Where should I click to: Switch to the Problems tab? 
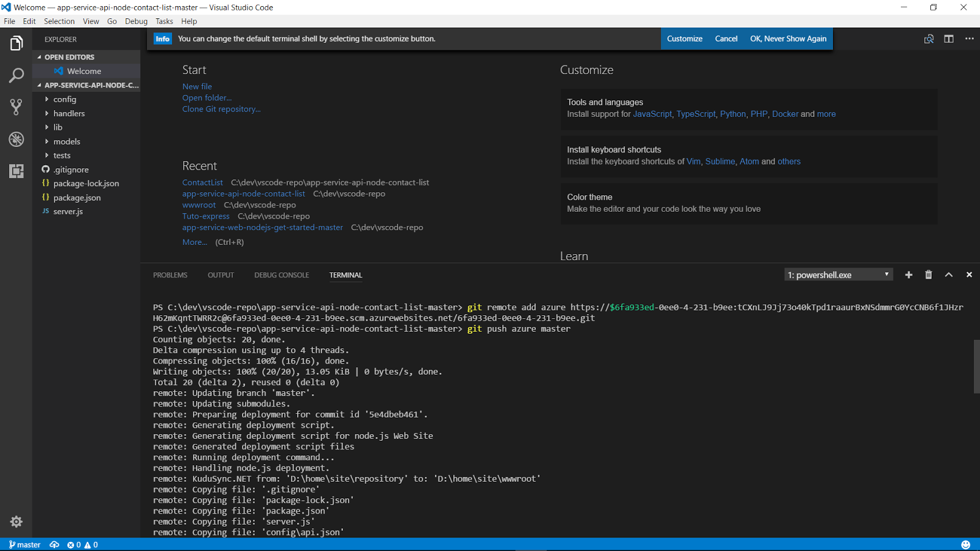click(170, 275)
